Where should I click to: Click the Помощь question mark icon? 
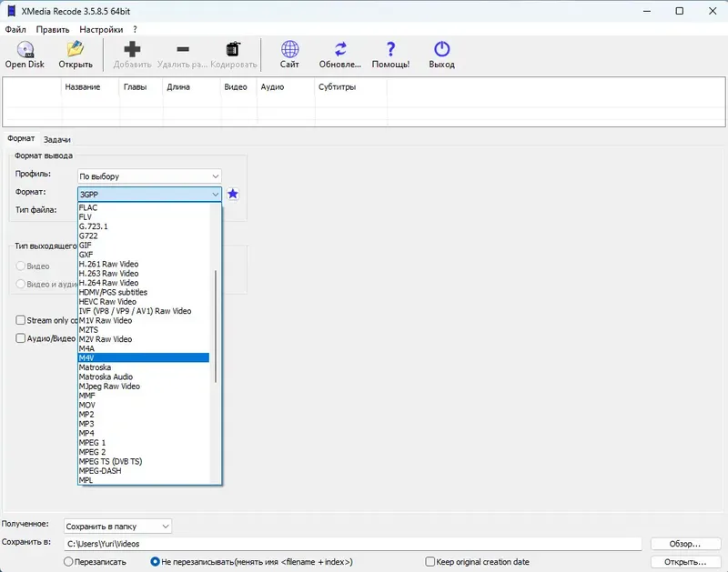pyautogui.click(x=391, y=49)
